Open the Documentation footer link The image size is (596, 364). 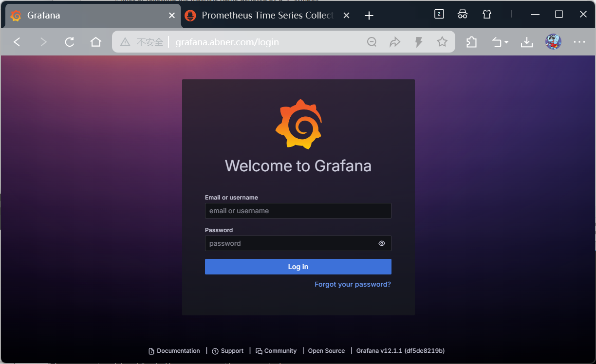[174, 351]
